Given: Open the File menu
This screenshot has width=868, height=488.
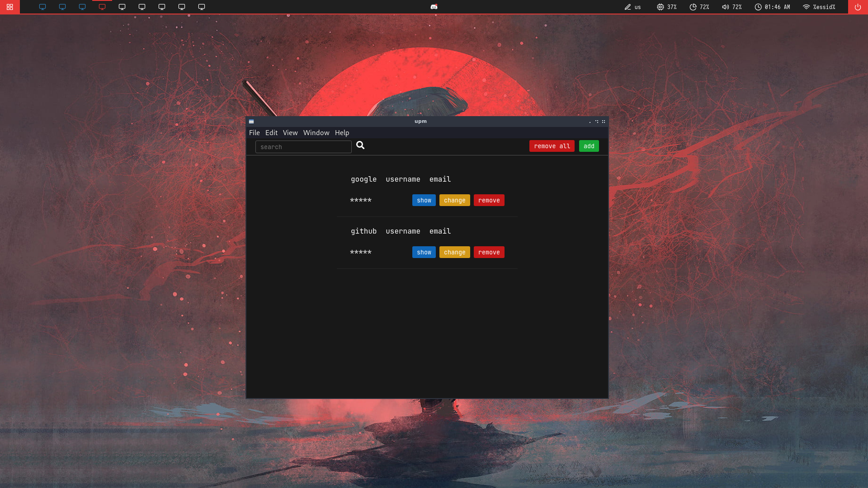Looking at the screenshot, I should click(x=254, y=132).
